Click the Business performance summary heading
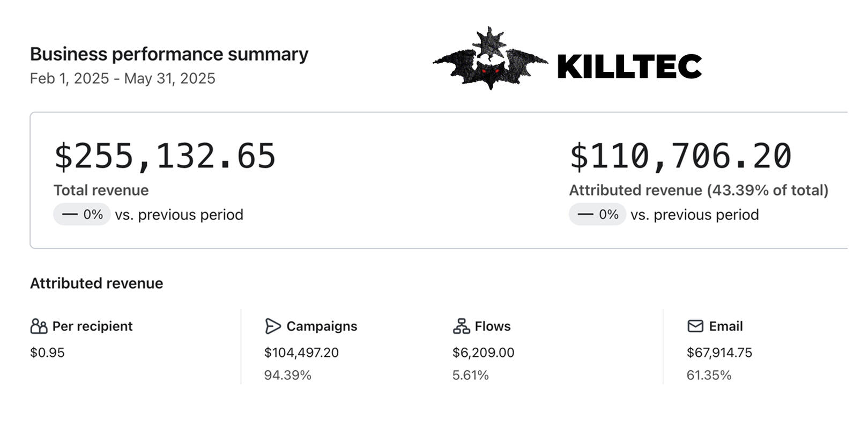This screenshot has width=868, height=425. point(169,54)
